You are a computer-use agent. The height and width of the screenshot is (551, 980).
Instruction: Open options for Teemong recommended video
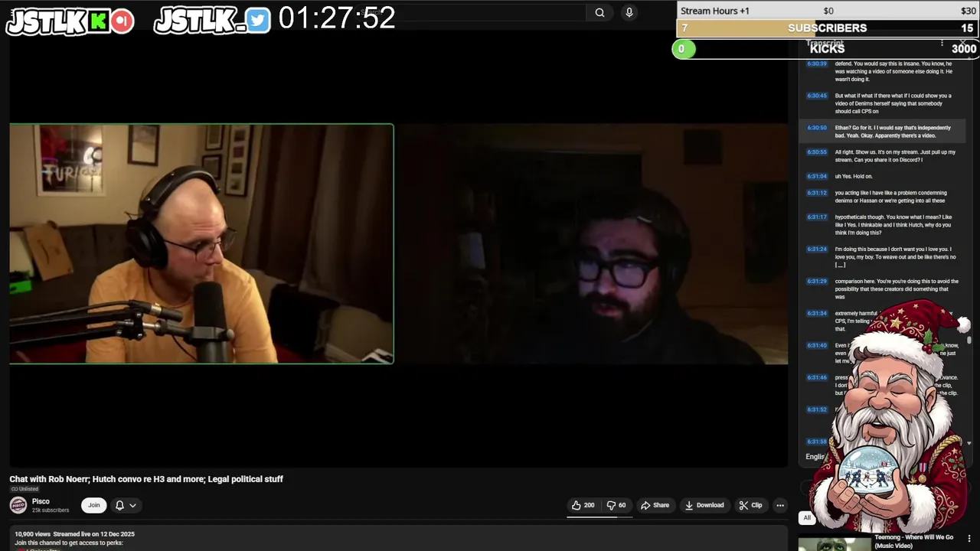[x=969, y=539]
